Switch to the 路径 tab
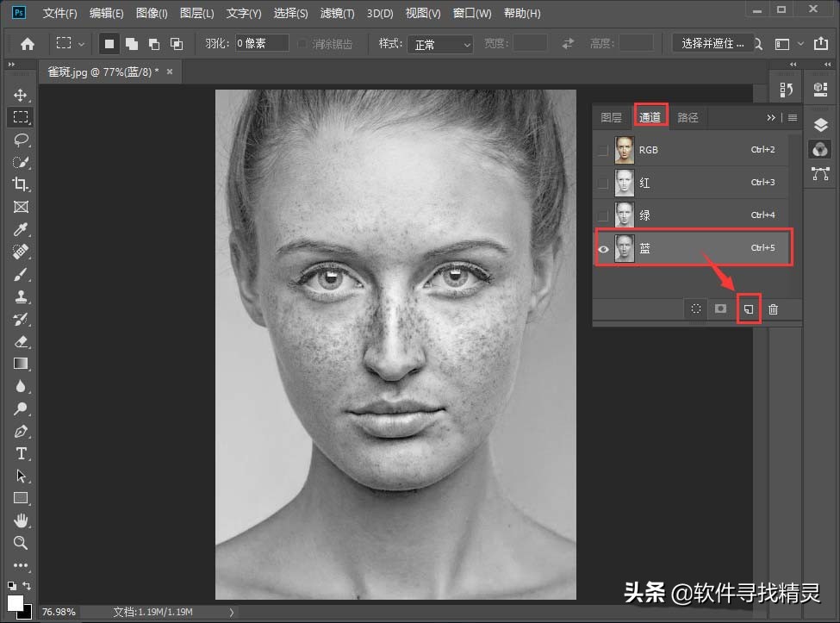Image resolution: width=840 pixels, height=623 pixels. tap(688, 116)
